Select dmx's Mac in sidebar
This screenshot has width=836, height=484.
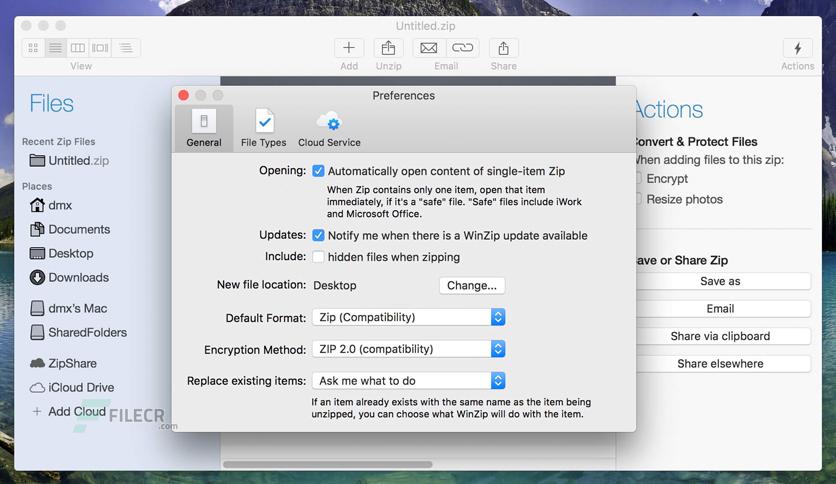coord(68,308)
